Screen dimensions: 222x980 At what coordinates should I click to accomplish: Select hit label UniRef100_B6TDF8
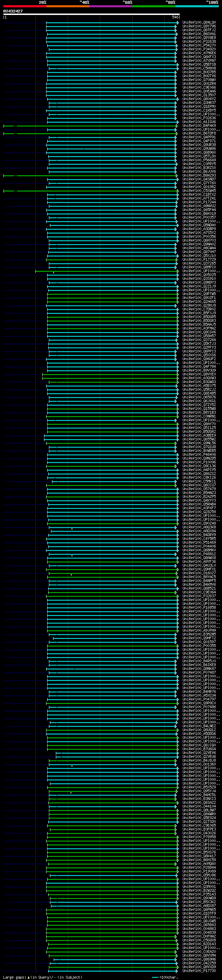[199, 133]
